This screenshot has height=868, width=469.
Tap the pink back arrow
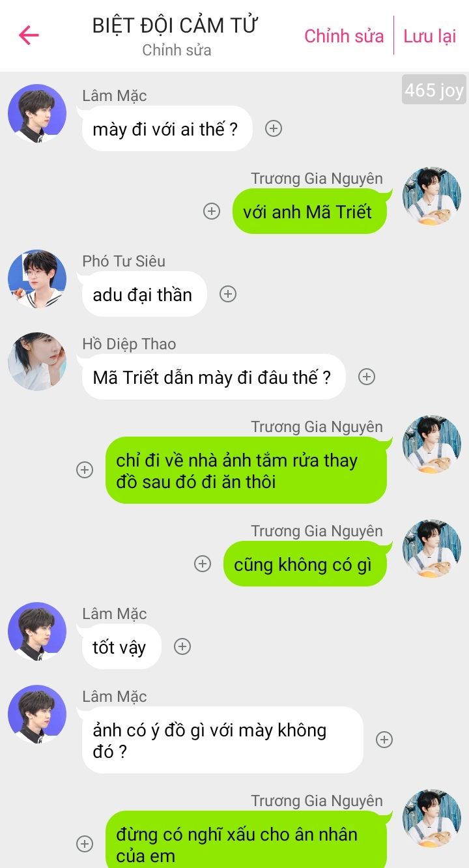(x=29, y=35)
